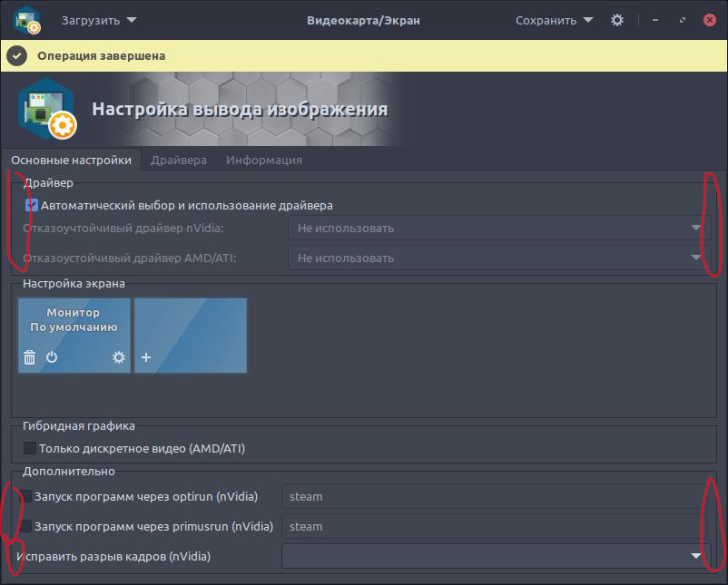The height and width of the screenshot is (585, 728).
Task: Toggle Запуск программ через primusrun checkbox
Action: (x=27, y=526)
